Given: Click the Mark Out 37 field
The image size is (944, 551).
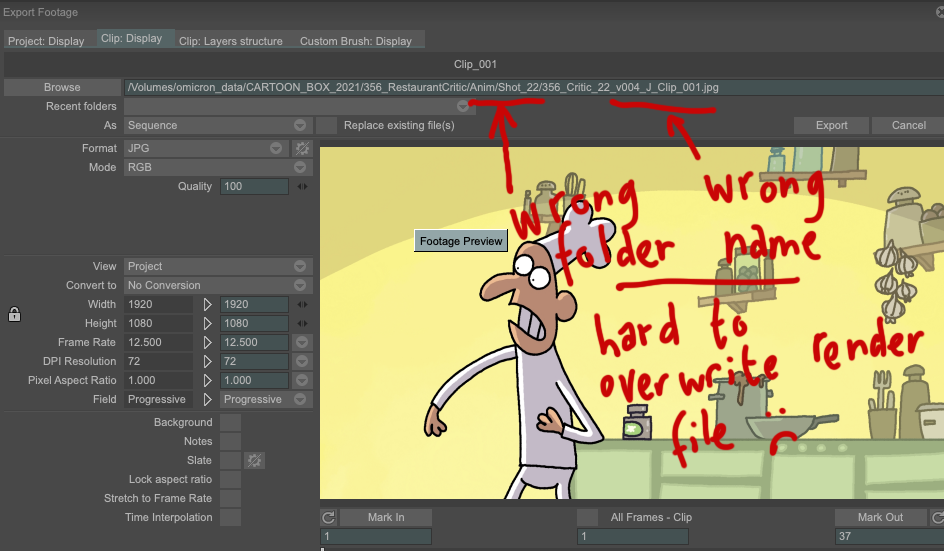Looking at the screenshot, I should tap(889, 537).
